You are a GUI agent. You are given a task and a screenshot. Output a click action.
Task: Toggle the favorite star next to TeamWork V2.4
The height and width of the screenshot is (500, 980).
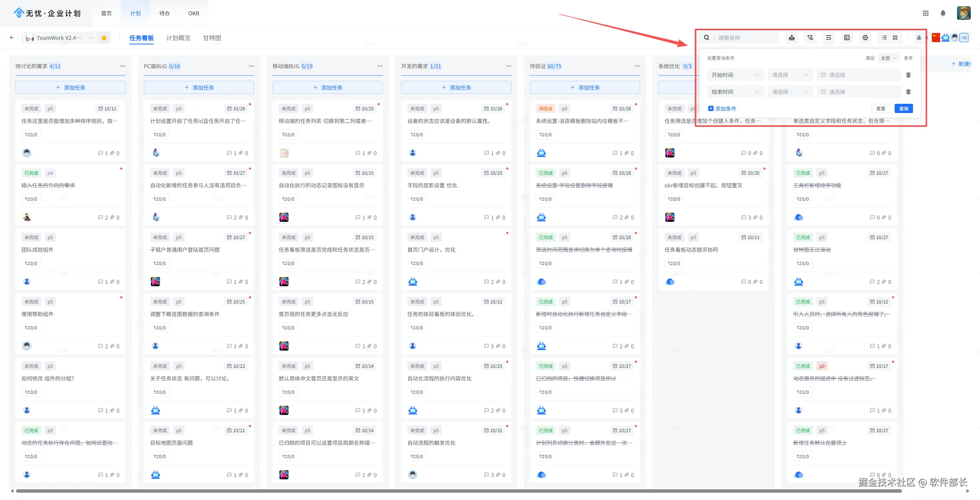point(104,38)
